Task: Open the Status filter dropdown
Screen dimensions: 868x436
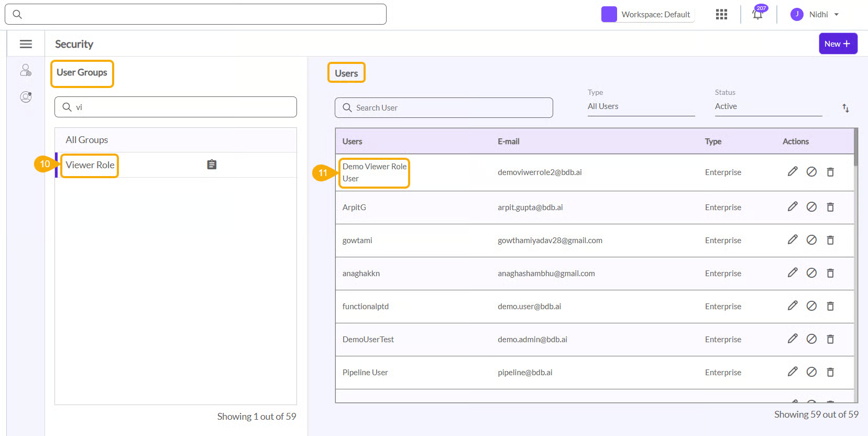Action: [768, 106]
